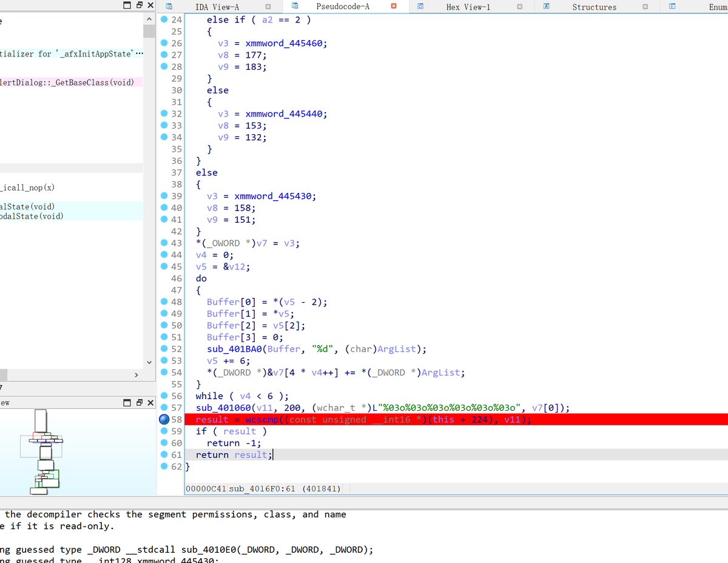Switch to the IDA View-A tab
The height and width of the screenshot is (563, 728).
coord(217,7)
